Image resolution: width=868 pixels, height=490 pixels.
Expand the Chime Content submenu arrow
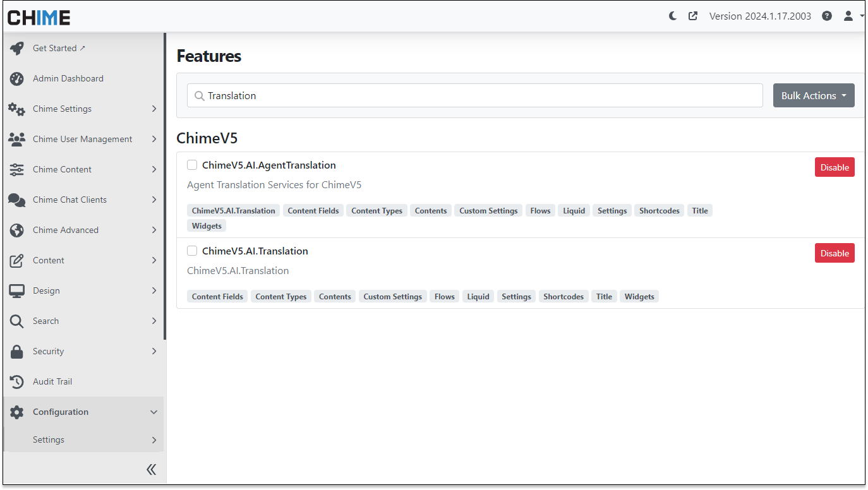click(154, 169)
